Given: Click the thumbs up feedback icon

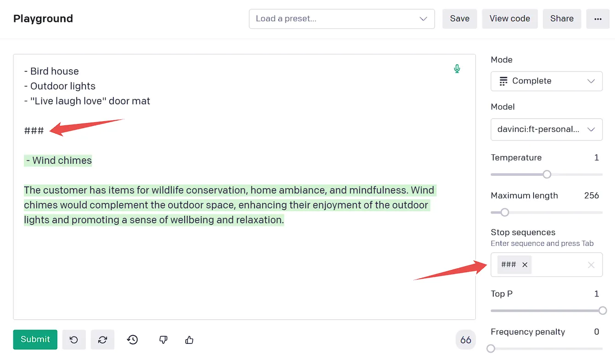Looking at the screenshot, I should tap(189, 340).
